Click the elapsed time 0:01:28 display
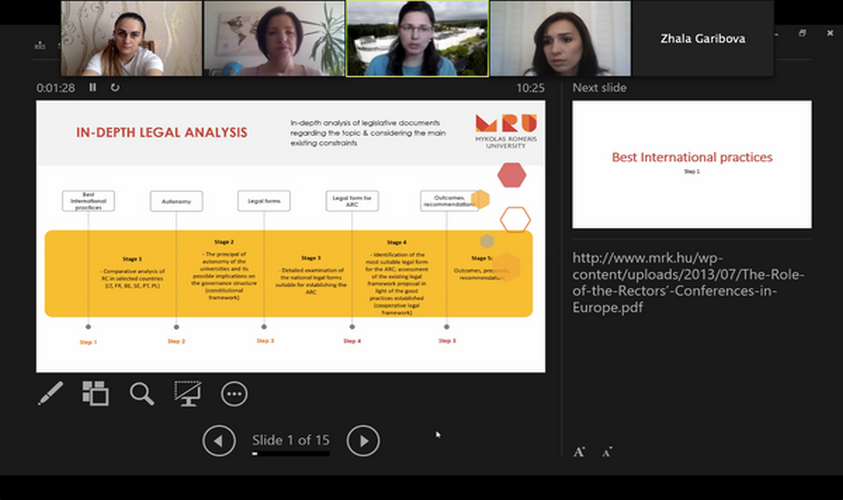843x500 pixels. [56, 88]
